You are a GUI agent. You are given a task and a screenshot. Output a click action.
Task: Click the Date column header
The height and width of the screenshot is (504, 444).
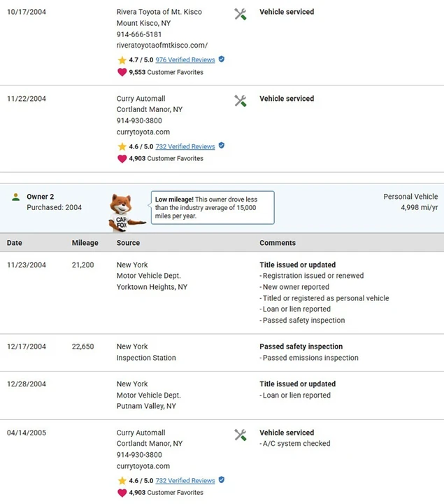click(x=15, y=243)
